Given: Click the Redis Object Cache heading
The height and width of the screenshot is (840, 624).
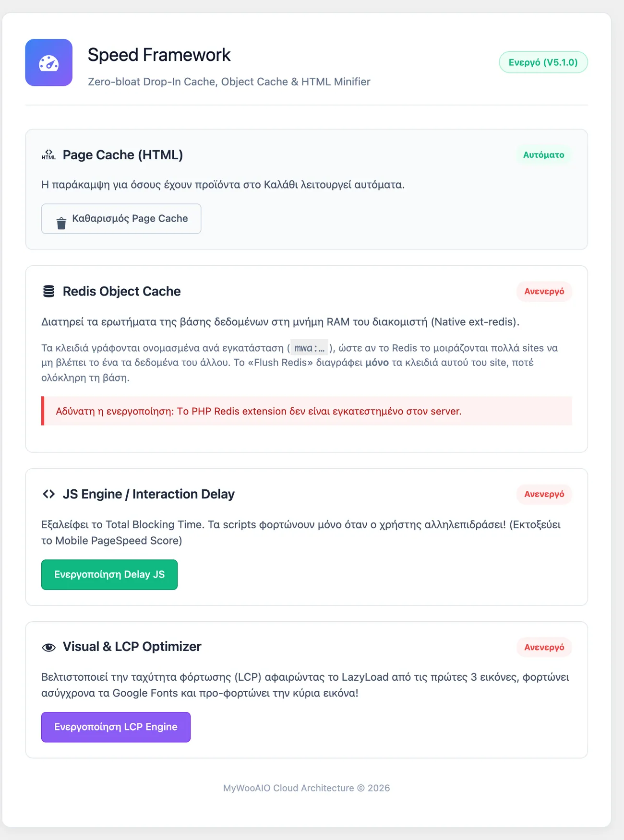Looking at the screenshot, I should [x=121, y=291].
